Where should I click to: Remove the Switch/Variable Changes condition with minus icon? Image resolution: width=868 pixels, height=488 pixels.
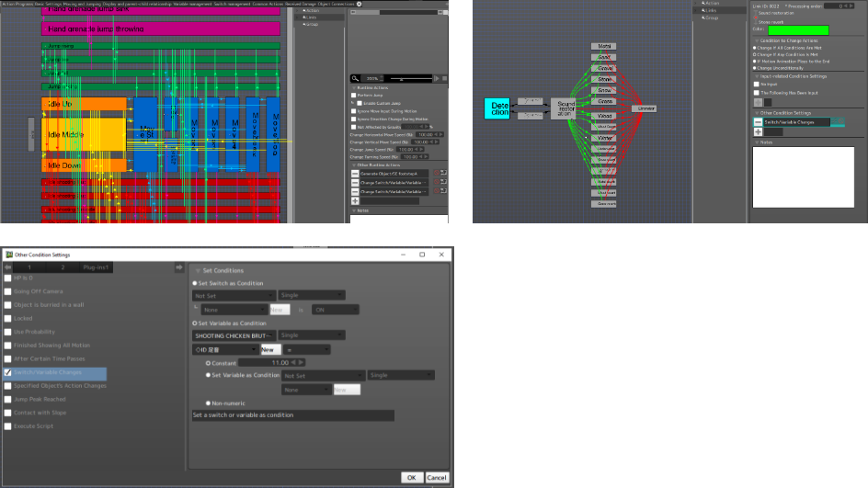click(x=758, y=121)
